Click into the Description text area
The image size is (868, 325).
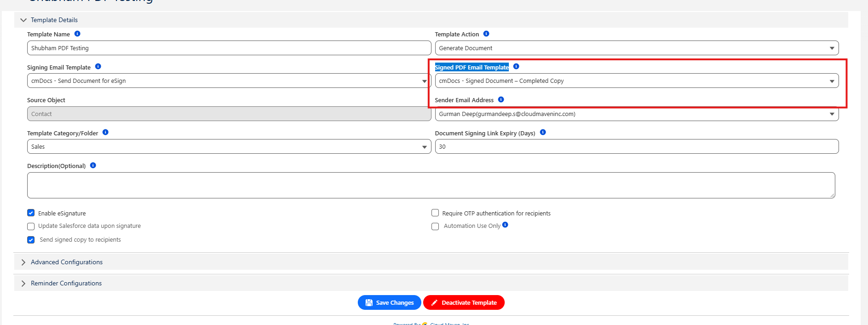[x=431, y=185]
